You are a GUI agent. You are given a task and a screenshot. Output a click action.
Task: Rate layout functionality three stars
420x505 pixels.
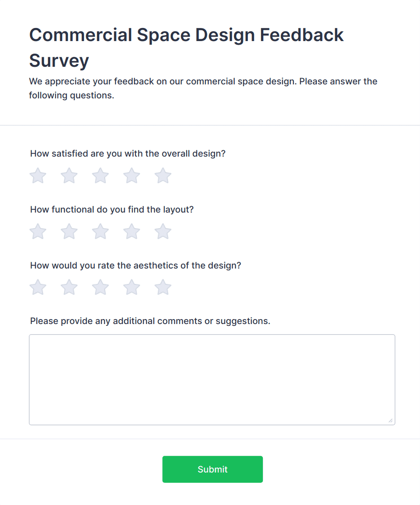100,232
